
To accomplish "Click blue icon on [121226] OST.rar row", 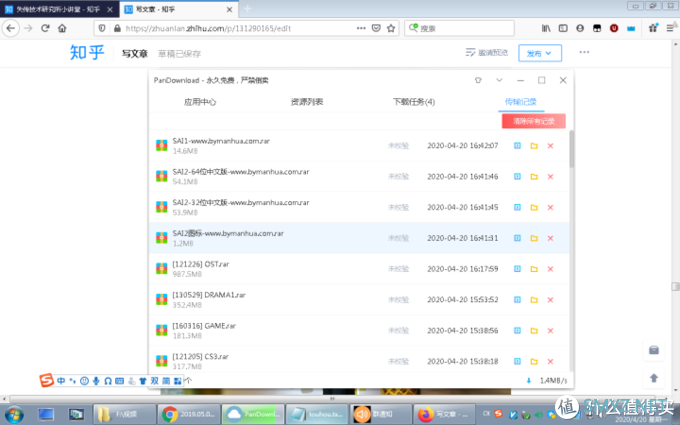I will point(517,269).
